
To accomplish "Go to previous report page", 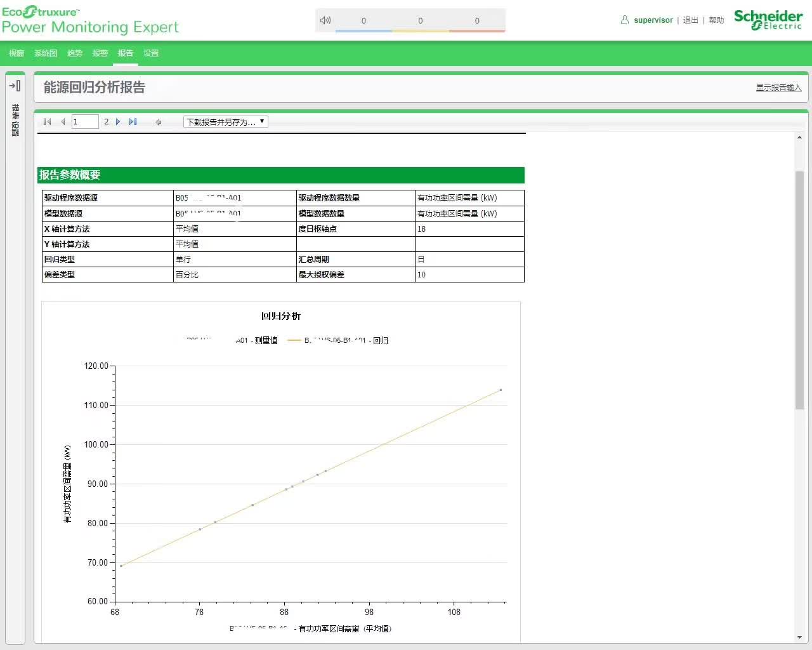I will [63, 122].
